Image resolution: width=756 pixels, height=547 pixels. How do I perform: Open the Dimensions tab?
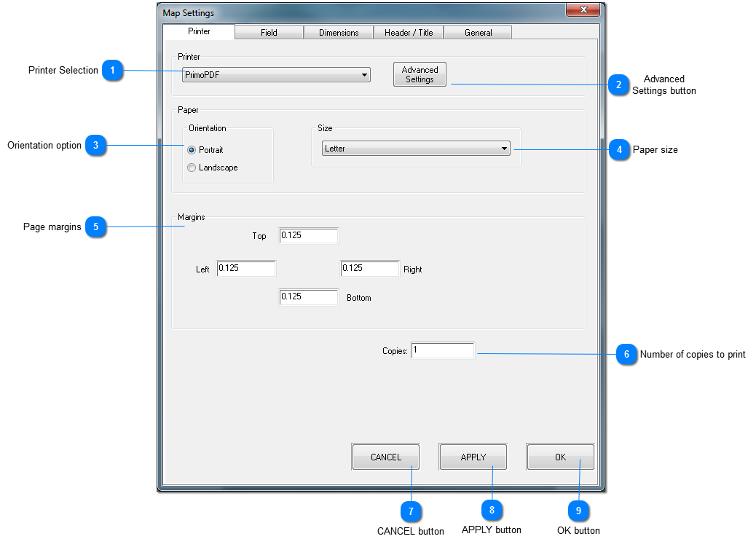339,33
